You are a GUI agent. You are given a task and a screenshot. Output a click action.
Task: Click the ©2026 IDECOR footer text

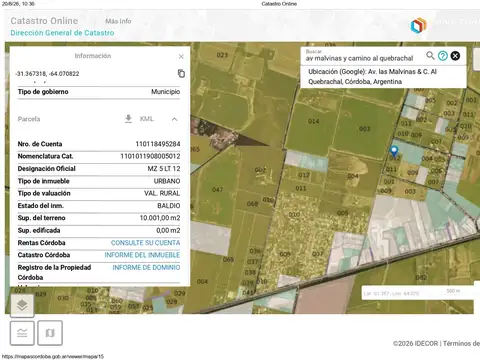pyautogui.click(x=415, y=343)
